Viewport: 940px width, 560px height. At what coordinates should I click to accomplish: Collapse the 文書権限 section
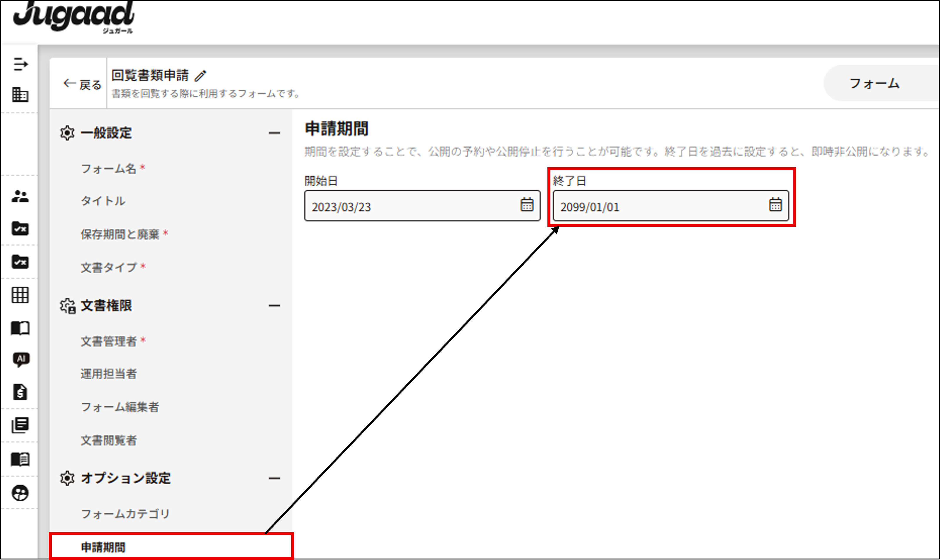pos(274,306)
